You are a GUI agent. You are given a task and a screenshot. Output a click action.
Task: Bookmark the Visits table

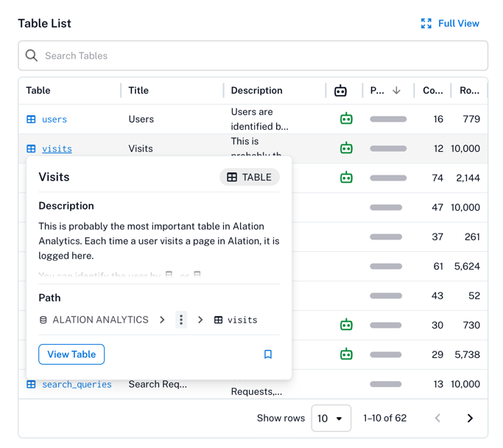coord(268,354)
